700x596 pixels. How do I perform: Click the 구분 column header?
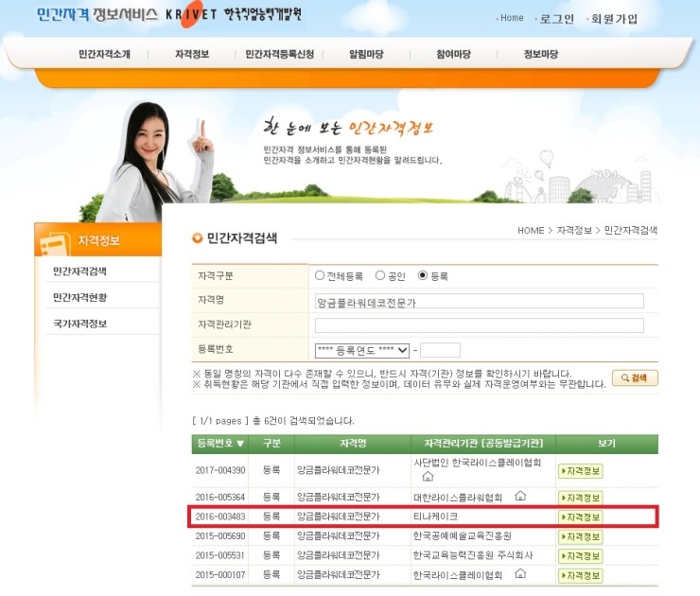click(271, 444)
